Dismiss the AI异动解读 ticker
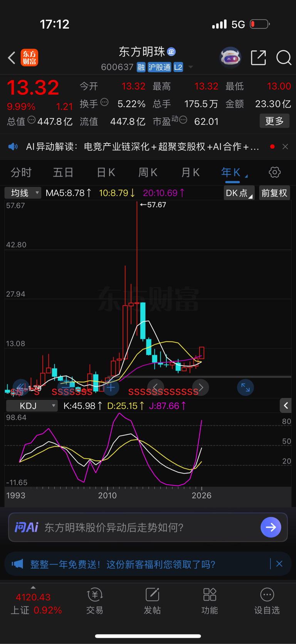The height and width of the screenshot is (644, 296). [x=285, y=147]
